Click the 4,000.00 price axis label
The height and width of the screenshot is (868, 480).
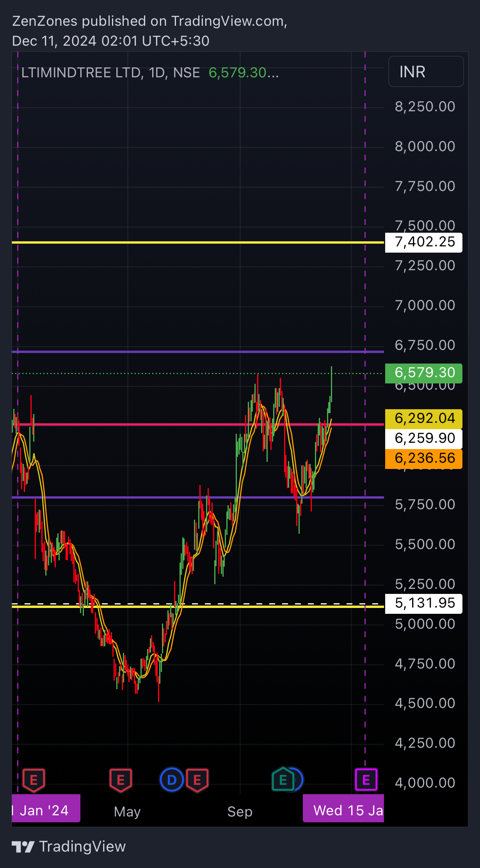coord(425,783)
